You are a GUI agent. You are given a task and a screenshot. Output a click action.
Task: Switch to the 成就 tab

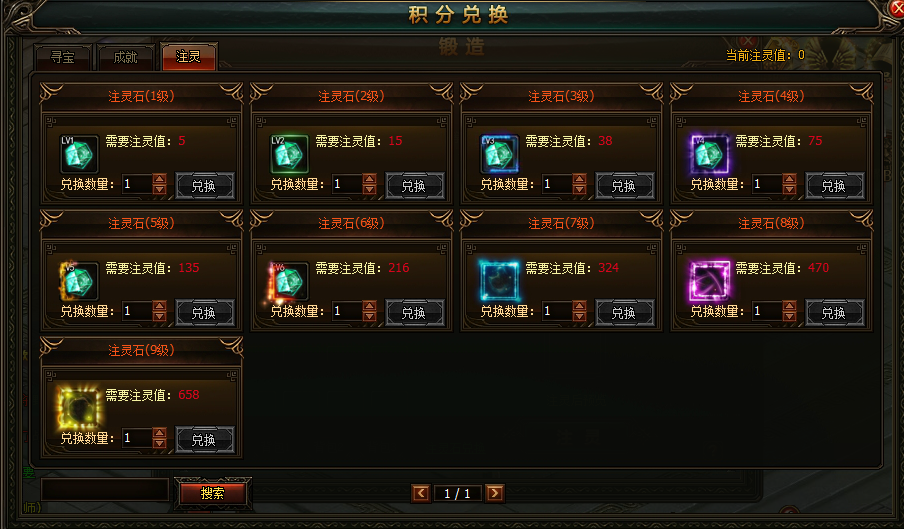click(x=126, y=57)
